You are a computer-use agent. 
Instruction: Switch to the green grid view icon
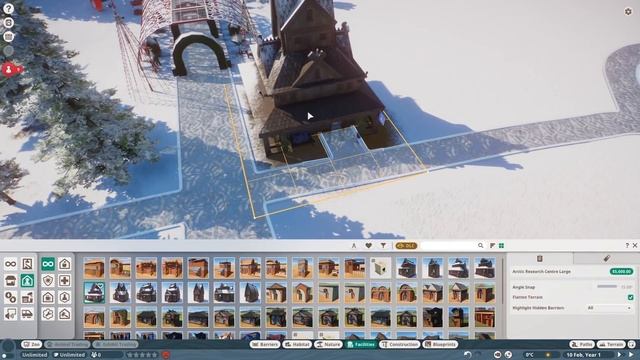coord(501,245)
